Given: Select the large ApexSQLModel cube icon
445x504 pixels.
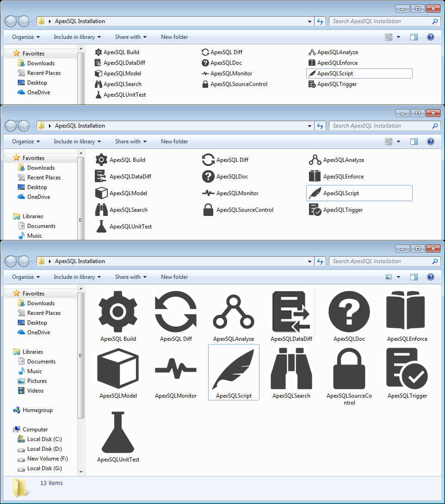Looking at the screenshot, I should click(x=118, y=369).
